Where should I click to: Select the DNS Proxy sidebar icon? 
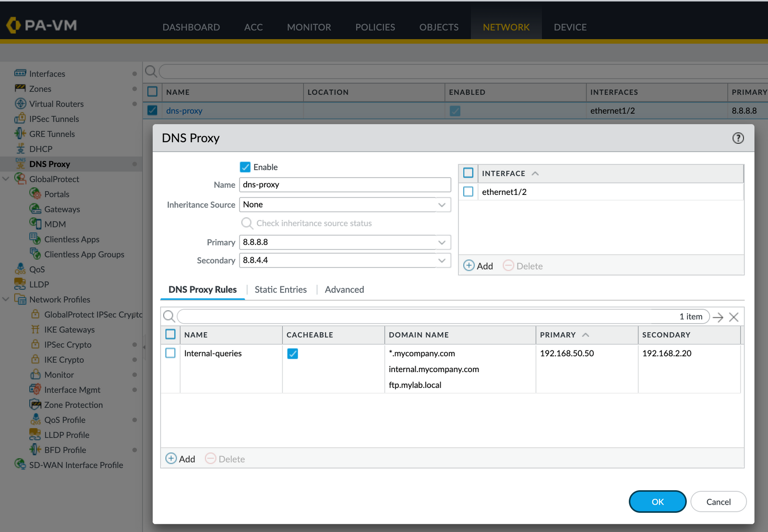coord(20,164)
